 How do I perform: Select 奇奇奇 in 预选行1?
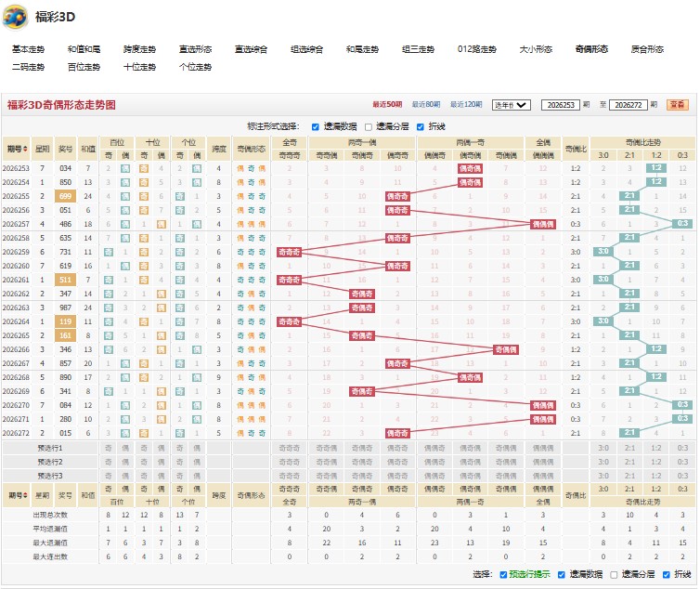290,448
